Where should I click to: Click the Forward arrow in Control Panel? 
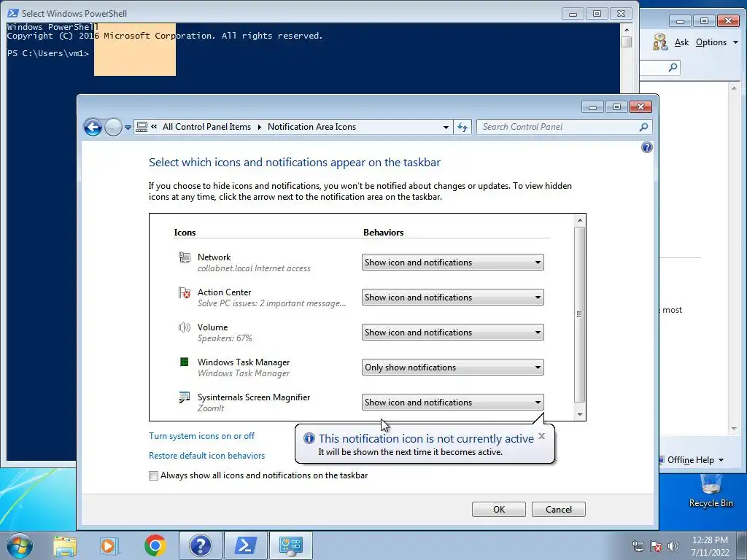point(113,127)
